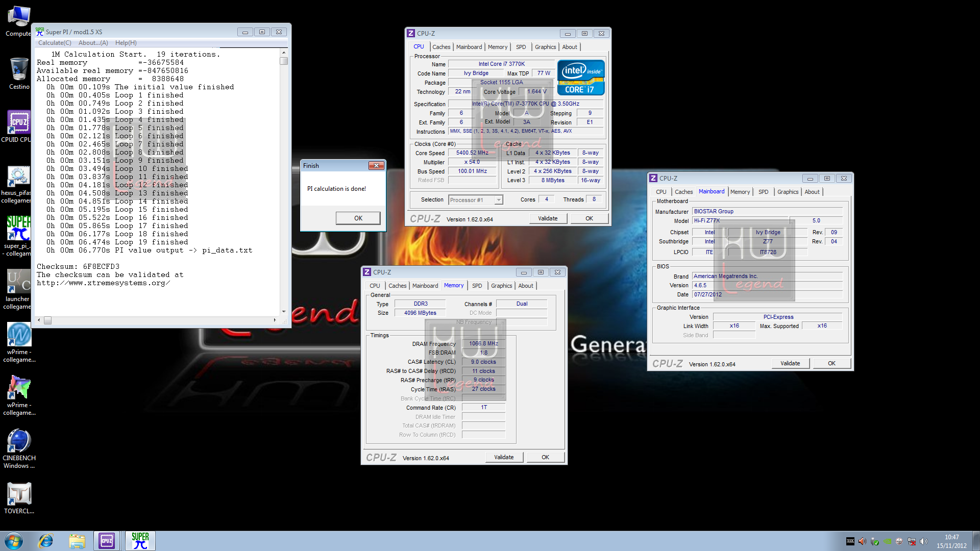Switch to CPU-Z in the taskbar
The width and height of the screenshot is (980, 551).
[x=107, y=541]
